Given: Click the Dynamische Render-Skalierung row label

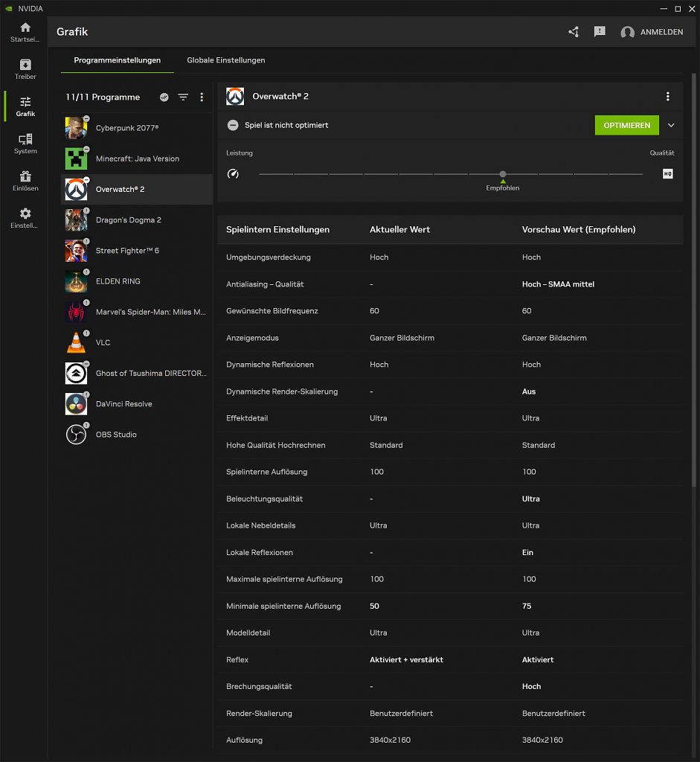Looking at the screenshot, I should (x=282, y=391).
